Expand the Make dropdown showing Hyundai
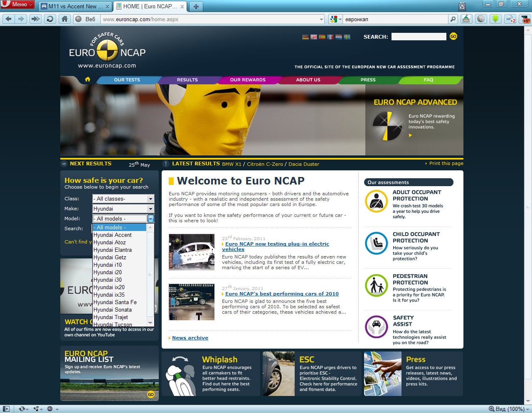 coord(123,209)
